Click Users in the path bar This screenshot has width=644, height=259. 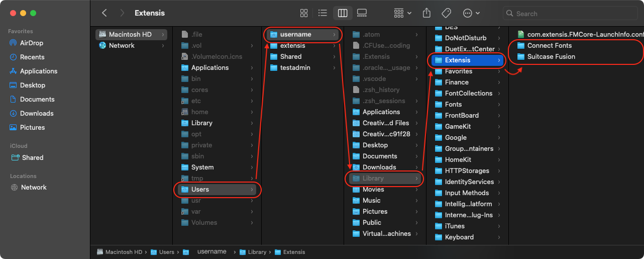pyautogui.click(x=162, y=252)
